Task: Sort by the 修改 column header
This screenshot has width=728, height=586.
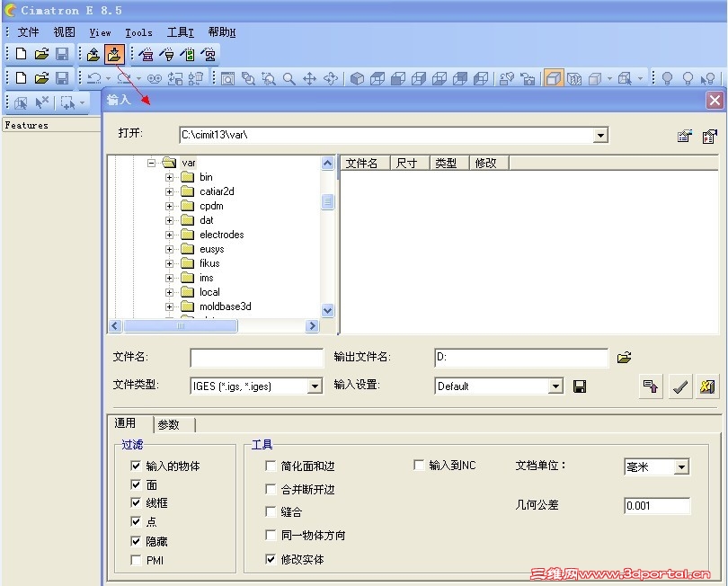Action: (x=489, y=163)
